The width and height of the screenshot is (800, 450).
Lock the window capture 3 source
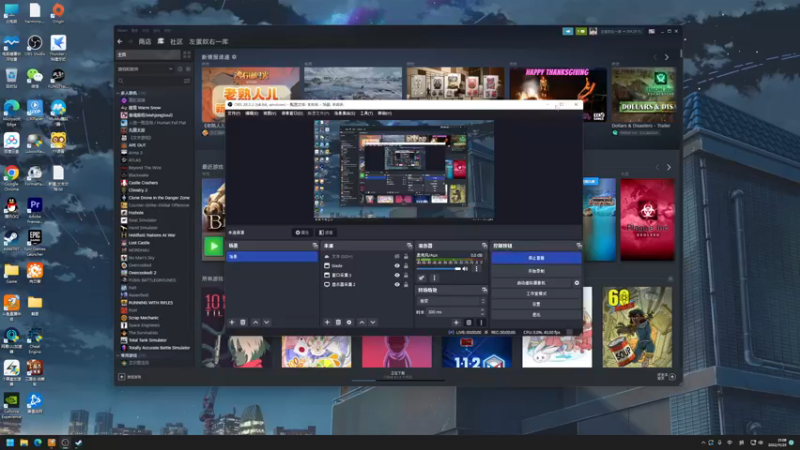click(406, 275)
